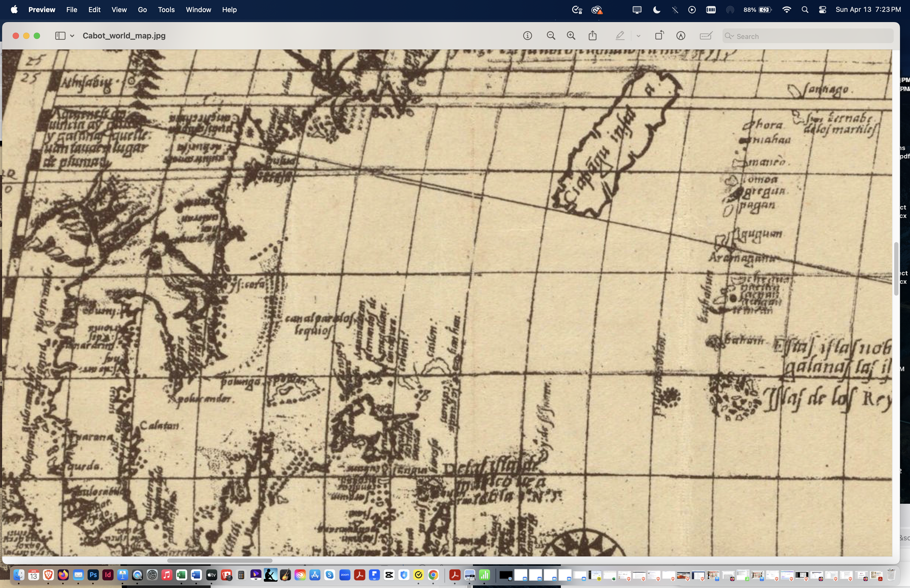Open the Go menu
Image resolution: width=910 pixels, height=588 pixels.
(142, 9)
